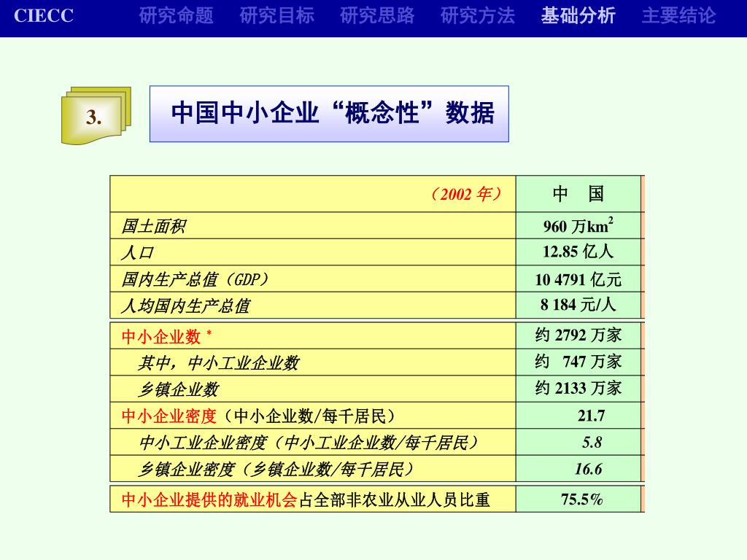Select the 中 国 column header
The height and width of the screenshot is (560, 747).
pyautogui.click(x=578, y=194)
